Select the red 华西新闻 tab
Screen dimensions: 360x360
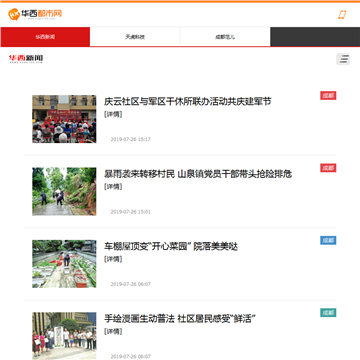45,37
